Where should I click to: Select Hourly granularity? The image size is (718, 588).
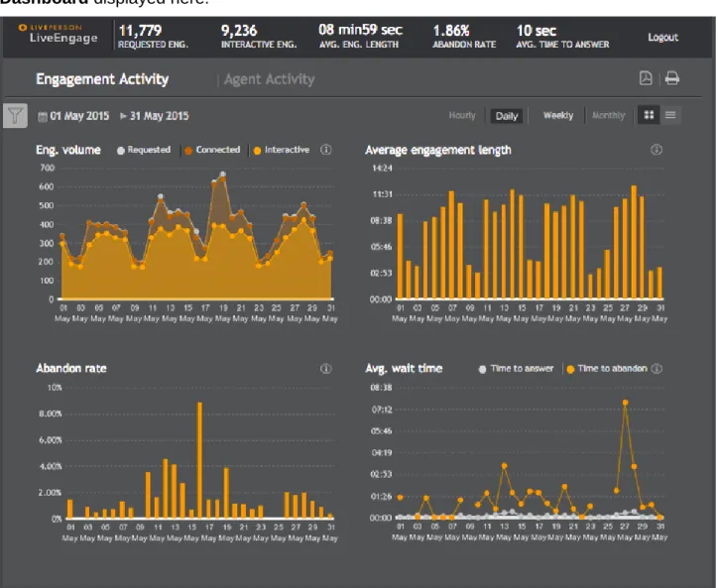[x=462, y=115]
